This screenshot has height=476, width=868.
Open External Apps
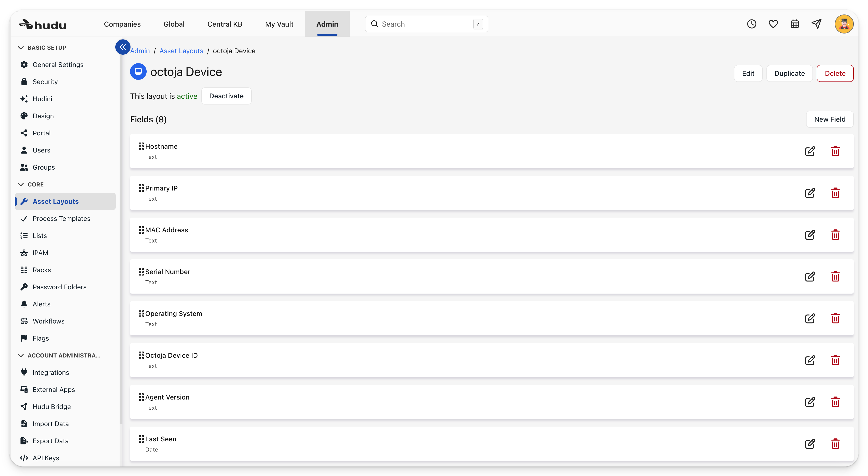65,390
